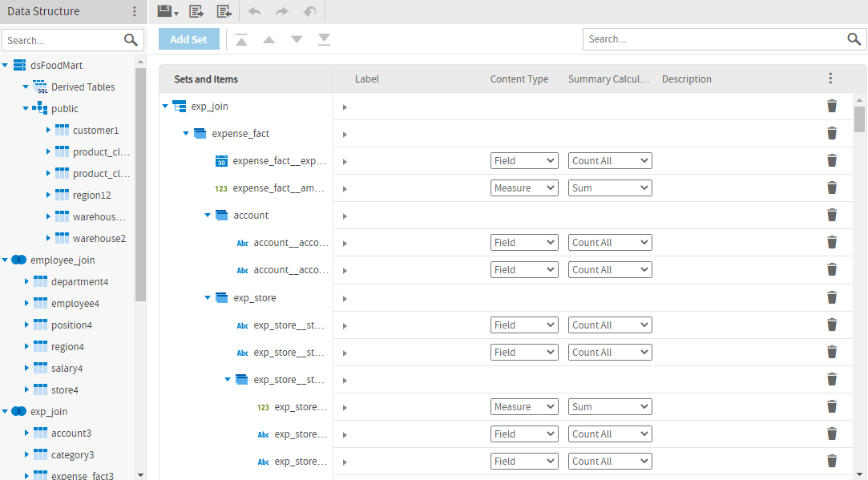
Task: Click the export design icon
Action: [x=196, y=11]
